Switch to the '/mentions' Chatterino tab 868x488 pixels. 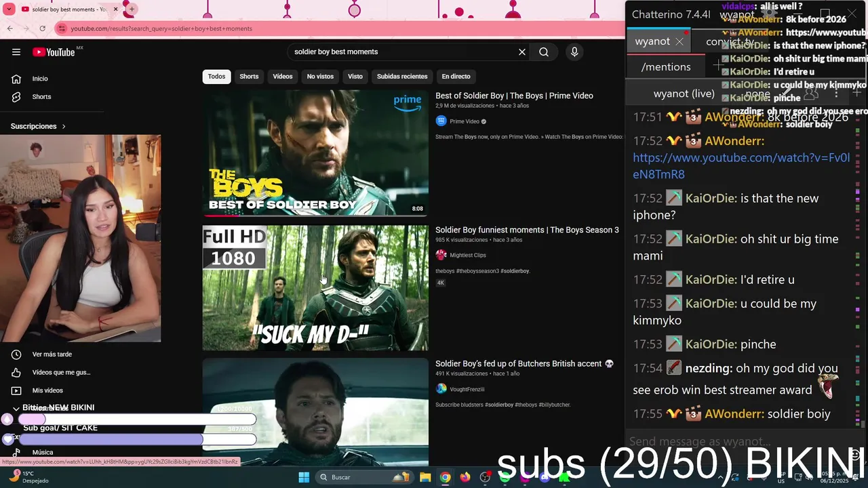click(666, 66)
